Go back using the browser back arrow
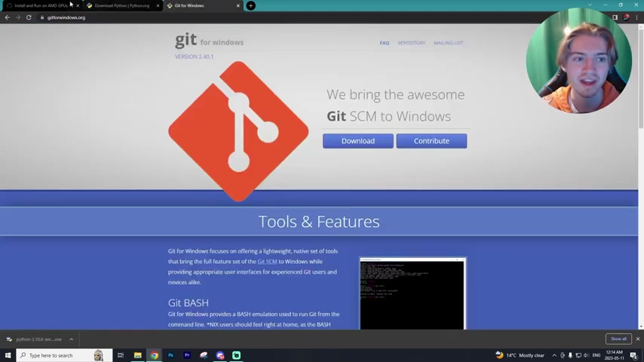Image resolution: width=644 pixels, height=362 pixels. click(x=8, y=17)
